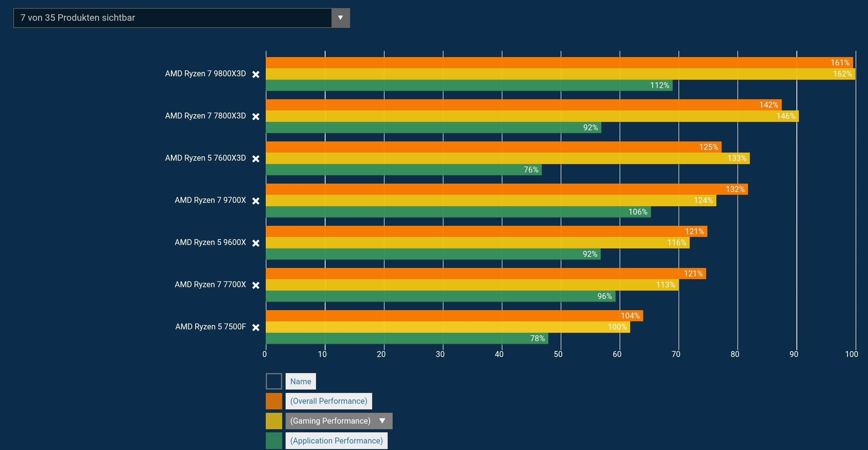Screen dimensions: 868x450
Task: Remove AMD Ryzen 5 7500F with X icon
Action: tap(256, 327)
